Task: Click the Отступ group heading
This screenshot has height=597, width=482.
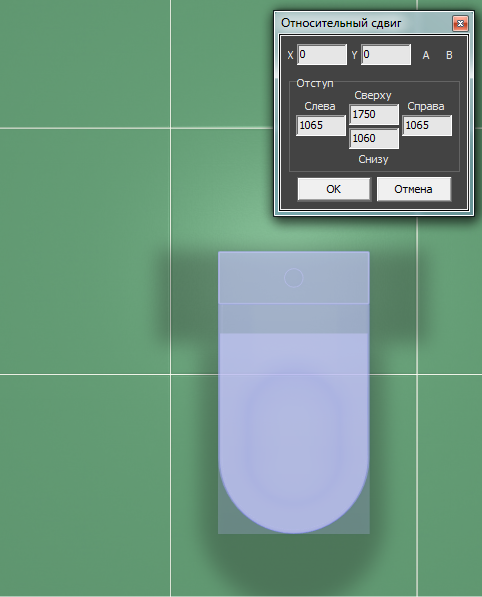Action: [315, 83]
